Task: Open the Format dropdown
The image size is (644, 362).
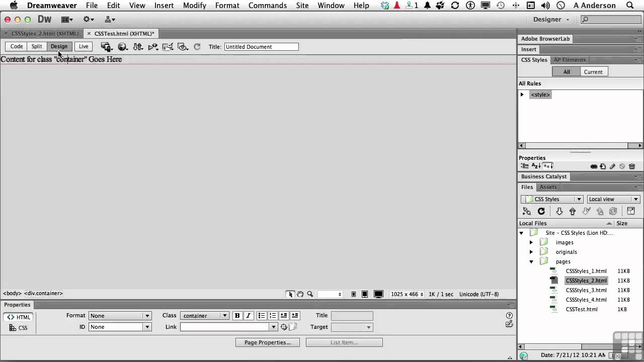Action: [120, 316]
